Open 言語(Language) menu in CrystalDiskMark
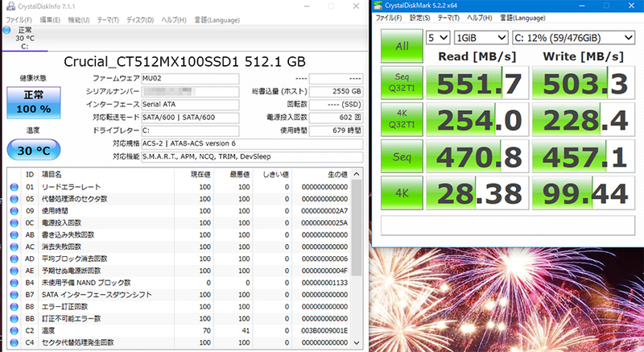 tap(522, 18)
